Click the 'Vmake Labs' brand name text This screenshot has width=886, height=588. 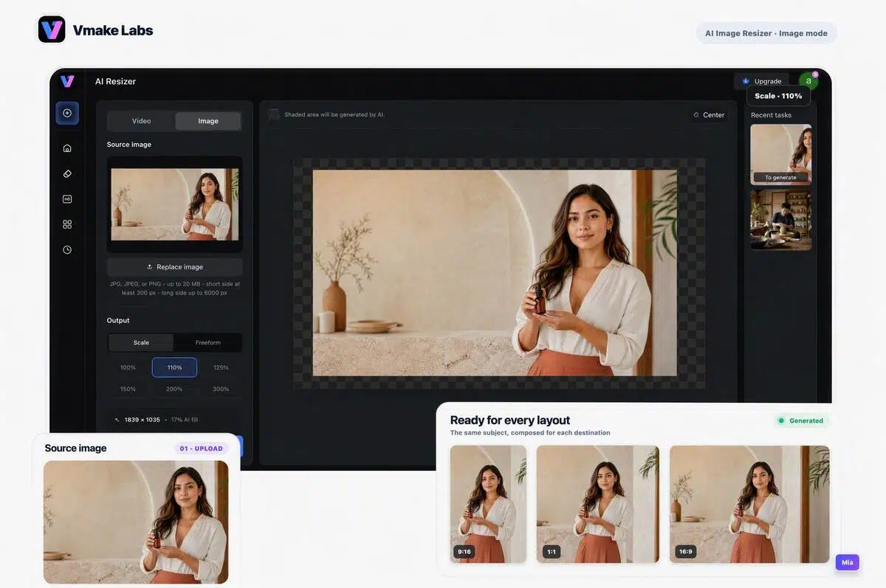pos(113,30)
